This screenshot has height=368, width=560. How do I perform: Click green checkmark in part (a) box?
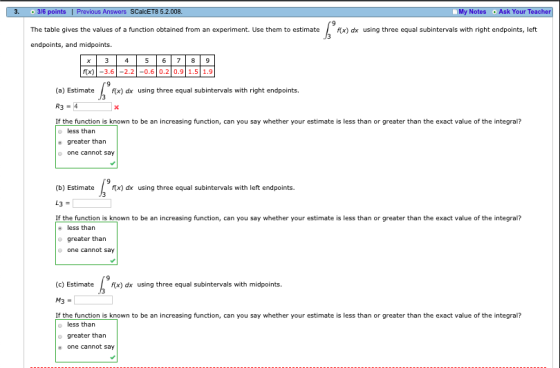pyautogui.click(x=112, y=163)
